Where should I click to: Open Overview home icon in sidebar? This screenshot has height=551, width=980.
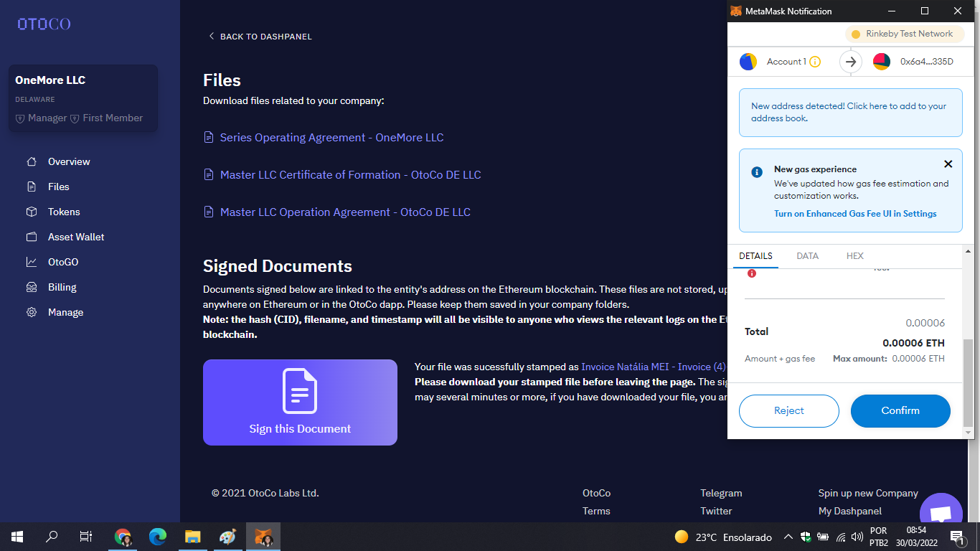(32, 161)
